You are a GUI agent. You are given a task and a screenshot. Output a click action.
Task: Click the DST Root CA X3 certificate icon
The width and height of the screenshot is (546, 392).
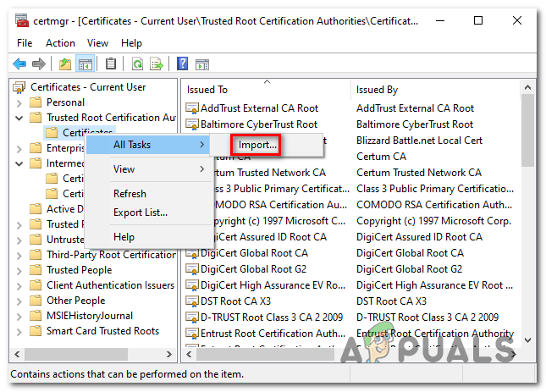[192, 301]
